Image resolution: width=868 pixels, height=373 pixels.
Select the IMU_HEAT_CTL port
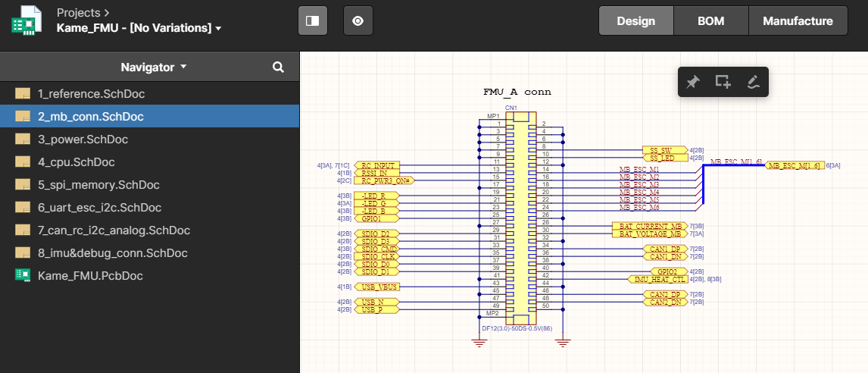click(x=657, y=279)
